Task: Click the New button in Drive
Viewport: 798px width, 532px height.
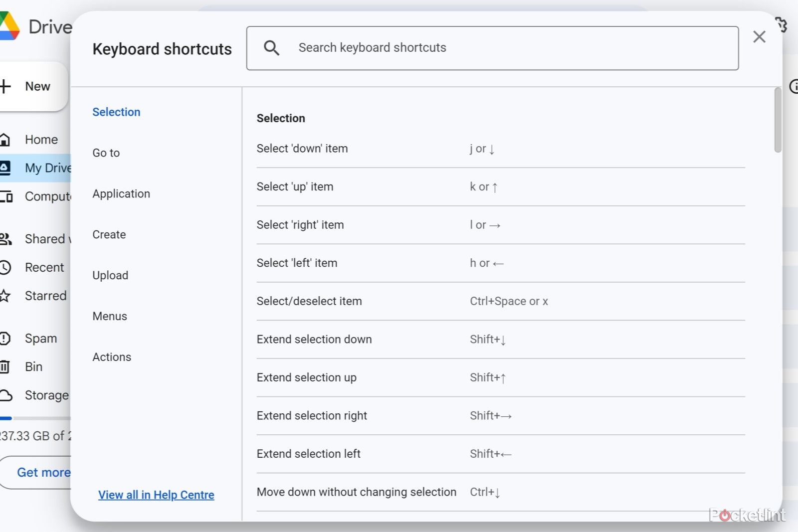Action: (33, 86)
